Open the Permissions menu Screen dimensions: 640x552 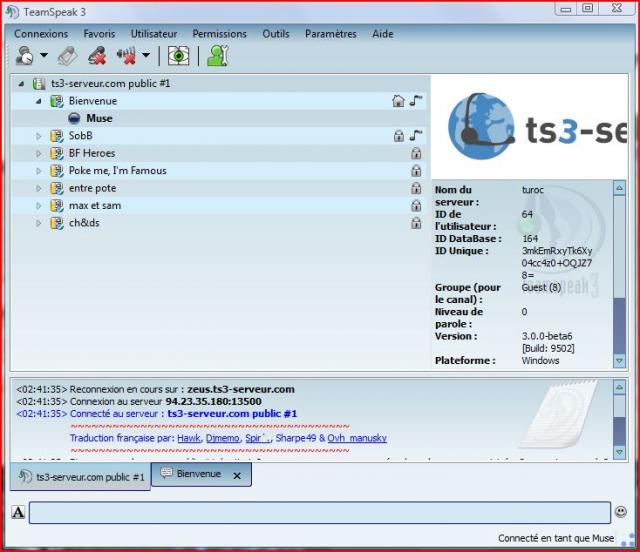[220, 34]
